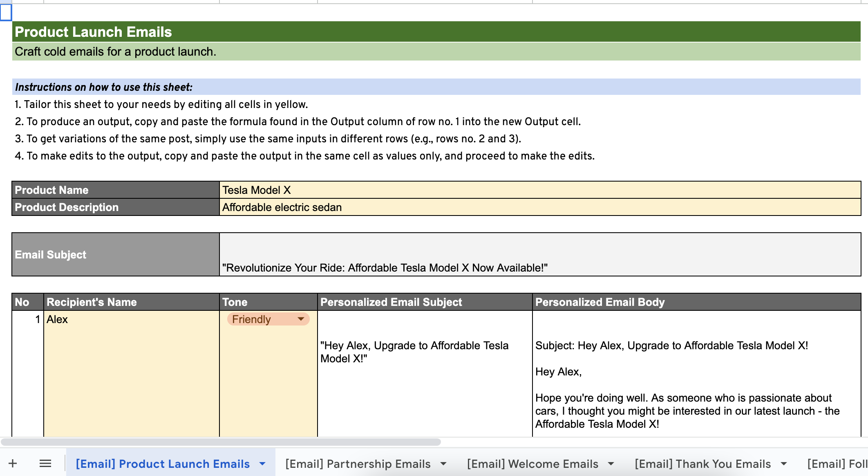Viewport: 868px width, 476px height.
Task: Select the 'Hey Alex, Upgrade' personalized subject cell
Action: pos(425,374)
